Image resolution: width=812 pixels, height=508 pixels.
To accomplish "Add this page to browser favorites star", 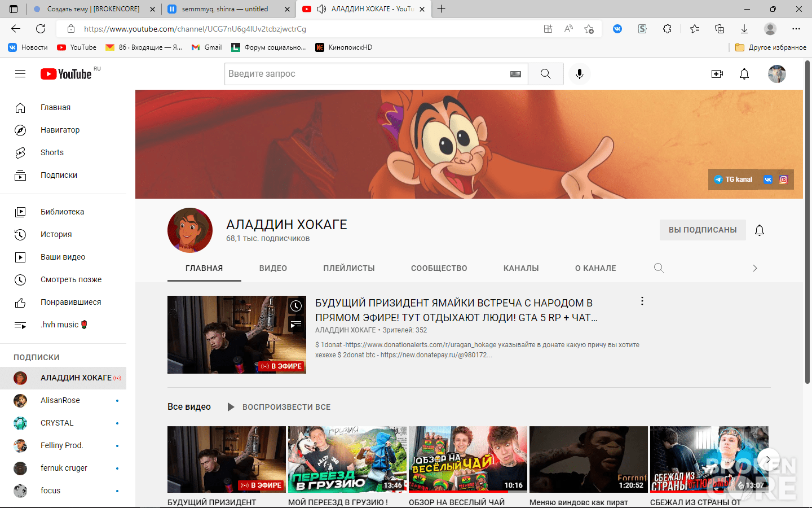I will [x=589, y=29].
